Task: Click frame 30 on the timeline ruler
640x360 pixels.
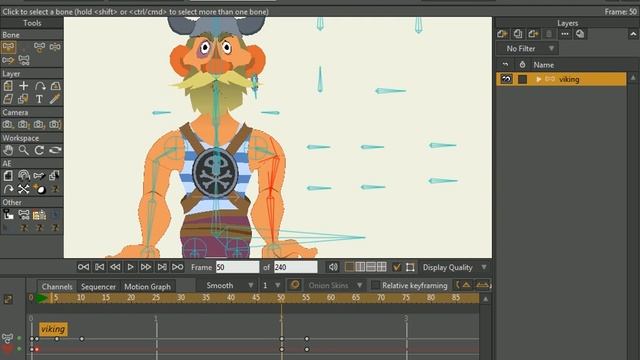Action: click(181, 298)
